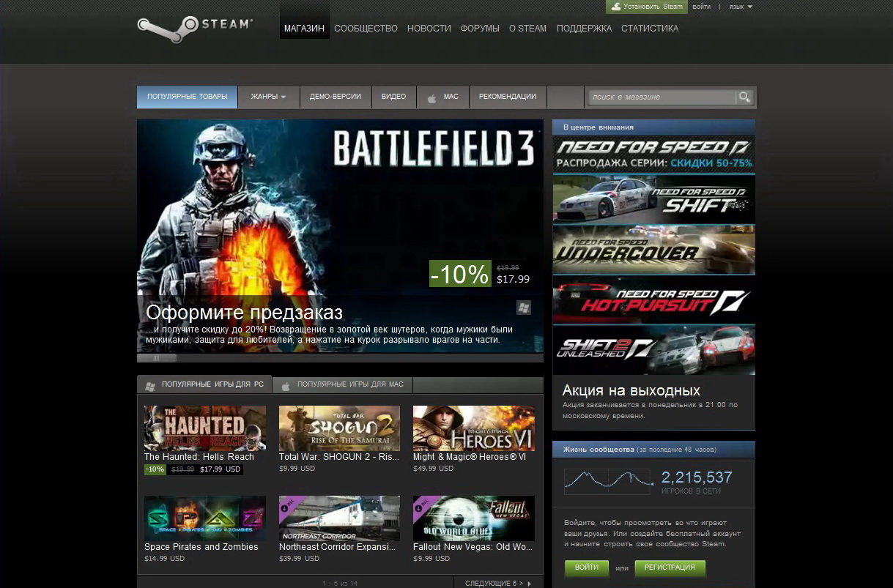Open the МАГАЗИН menu
The image size is (893, 588).
click(x=304, y=29)
